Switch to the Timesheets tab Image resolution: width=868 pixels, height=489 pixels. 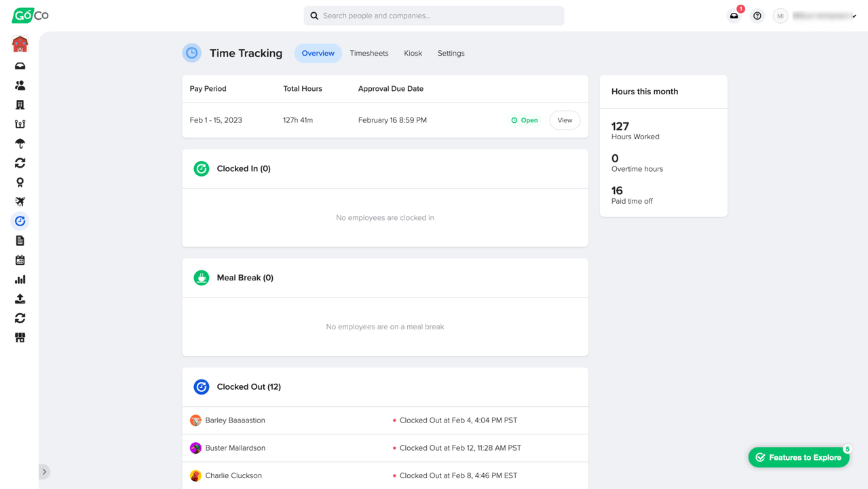tap(369, 53)
